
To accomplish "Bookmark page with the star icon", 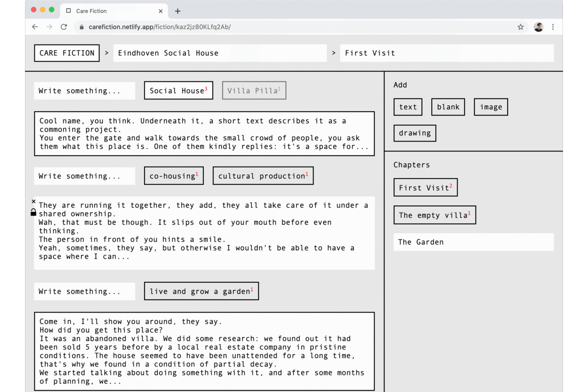I will (x=520, y=27).
